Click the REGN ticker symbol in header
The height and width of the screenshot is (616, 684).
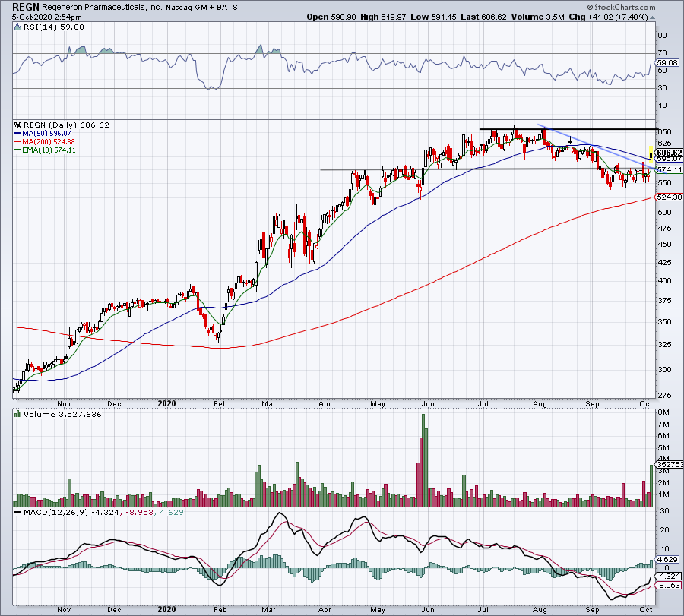tap(26, 8)
